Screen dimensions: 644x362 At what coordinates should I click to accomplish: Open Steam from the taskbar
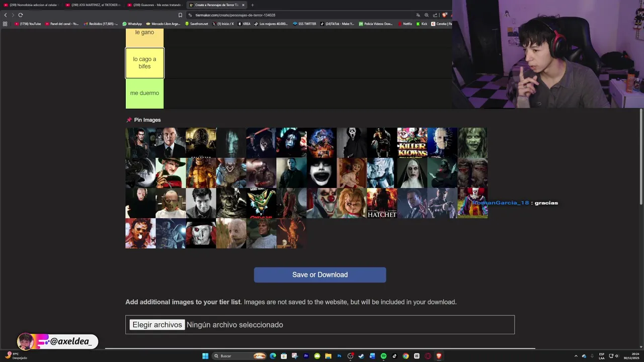click(x=361, y=356)
